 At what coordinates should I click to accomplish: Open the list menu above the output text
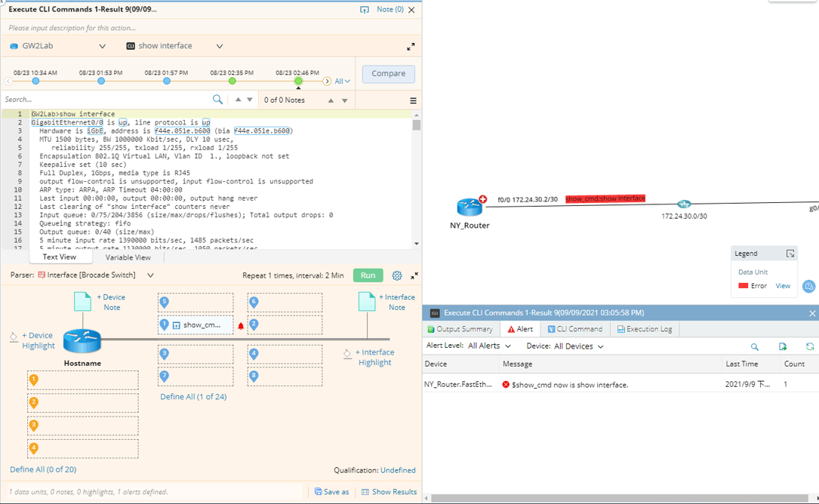click(x=411, y=99)
